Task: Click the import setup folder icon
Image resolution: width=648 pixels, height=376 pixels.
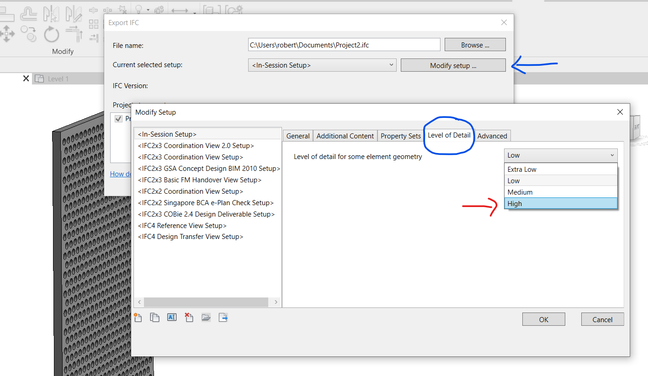Action: pyautogui.click(x=206, y=317)
